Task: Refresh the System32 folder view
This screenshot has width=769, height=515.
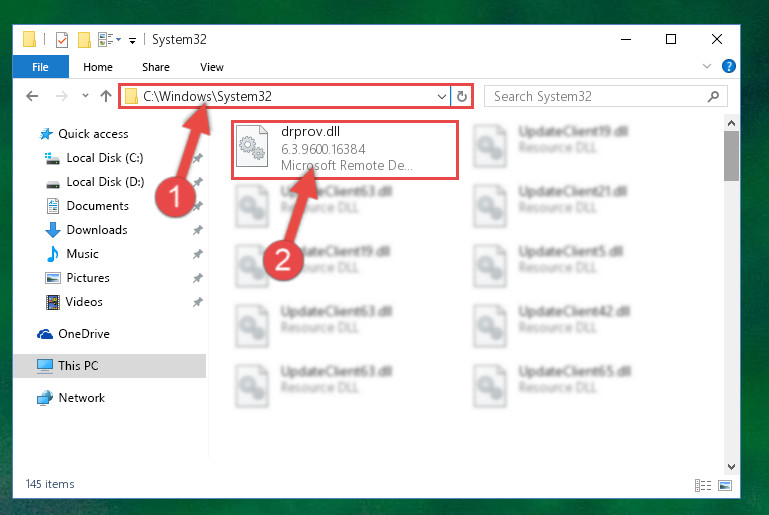Action: 461,96
